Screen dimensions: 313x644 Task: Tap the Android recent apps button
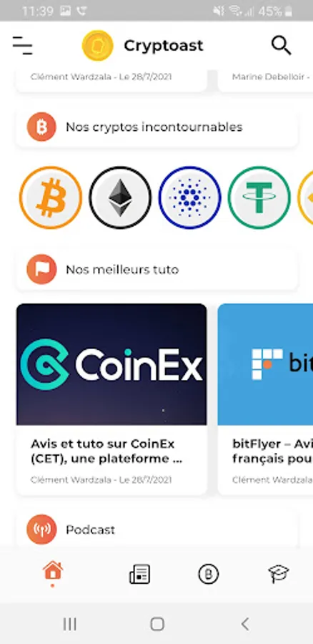click(x=70, y=624)
